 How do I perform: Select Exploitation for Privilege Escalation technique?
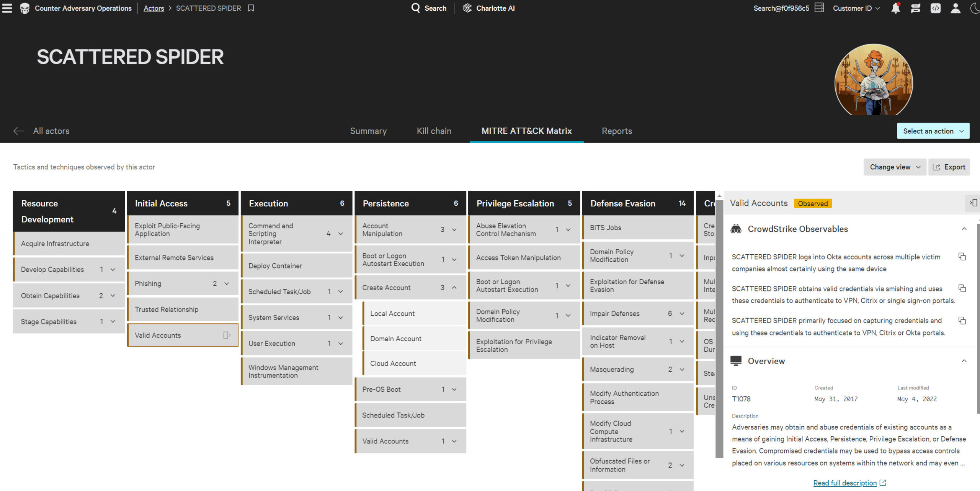(524, 345)
